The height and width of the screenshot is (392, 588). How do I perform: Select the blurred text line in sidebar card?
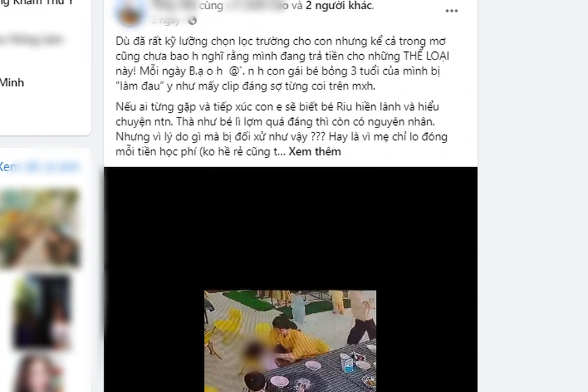click(x=31, y=39)
